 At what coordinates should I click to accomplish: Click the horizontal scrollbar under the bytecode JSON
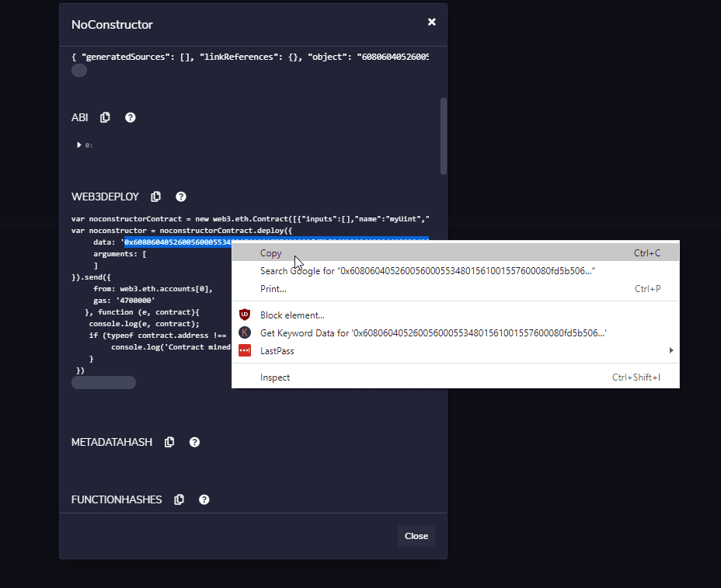pyautogui.click(x=79, y=71)
